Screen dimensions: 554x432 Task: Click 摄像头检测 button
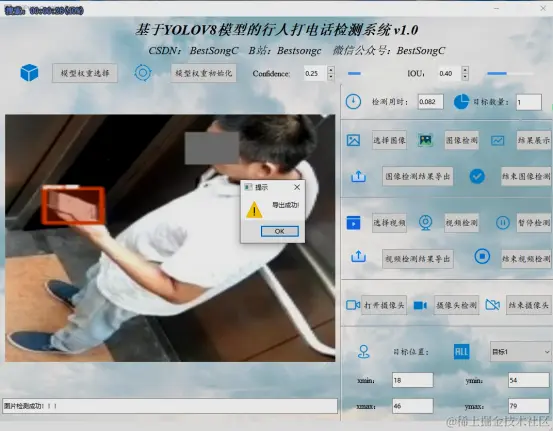(x=456, y=305)
